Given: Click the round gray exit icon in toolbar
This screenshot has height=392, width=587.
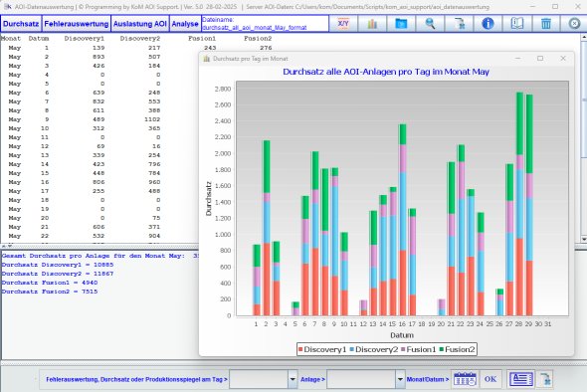Looking at the screenshot, I should 574,24.
